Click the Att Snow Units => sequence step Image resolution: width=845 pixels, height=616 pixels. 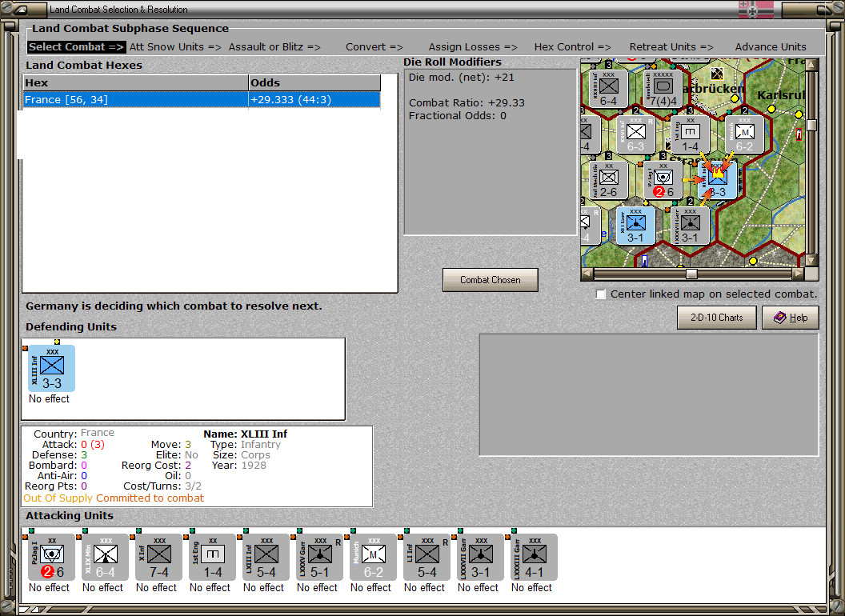point(175,47)
